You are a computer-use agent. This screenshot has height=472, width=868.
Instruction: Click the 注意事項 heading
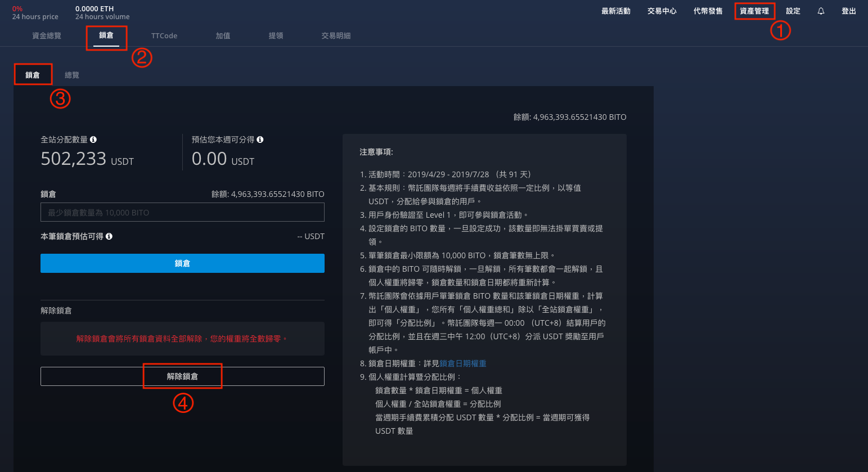tap(376, 152)
